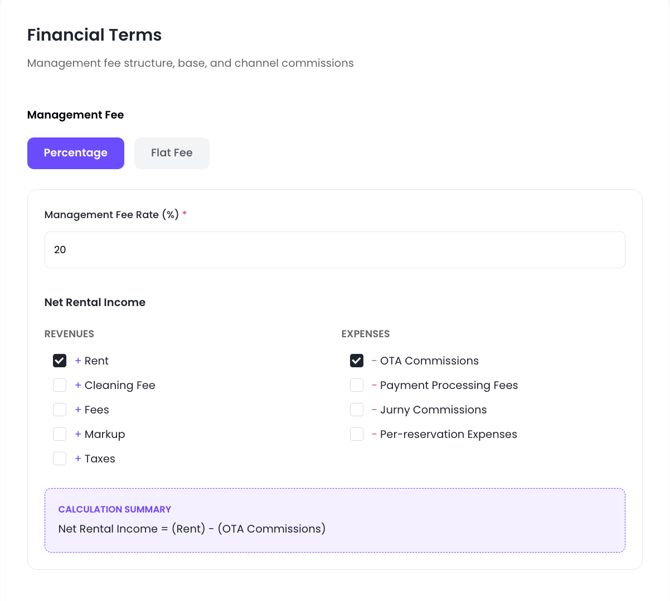Click the Cleaning Fee label text
Image resolution: width=670 pixels, height=601 pixels.
click(120, 385)
